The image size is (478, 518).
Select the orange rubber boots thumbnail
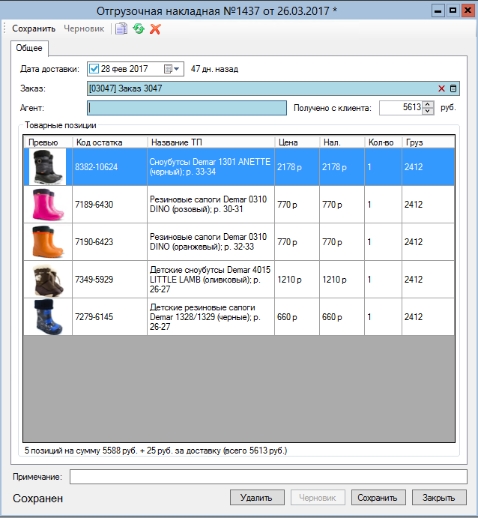(48, 242)
